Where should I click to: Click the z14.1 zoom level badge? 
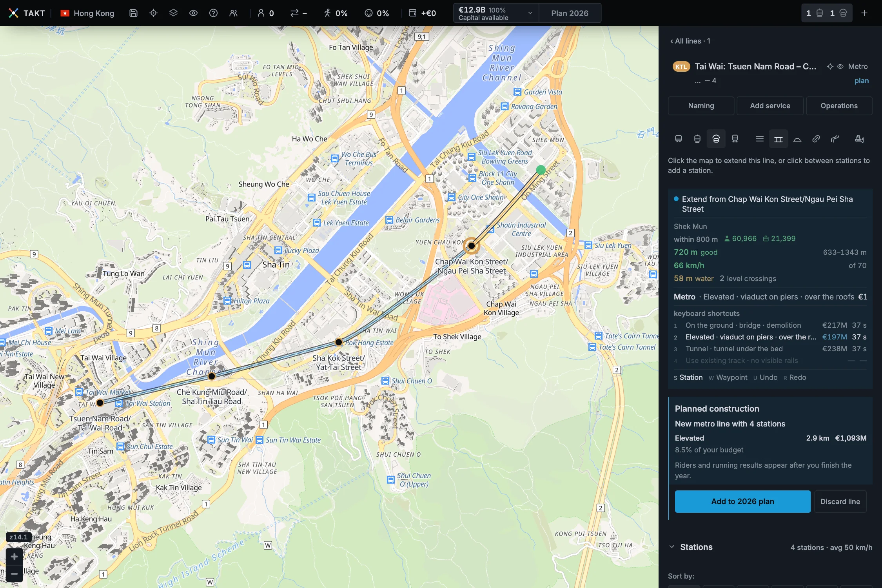pos(18,537)
